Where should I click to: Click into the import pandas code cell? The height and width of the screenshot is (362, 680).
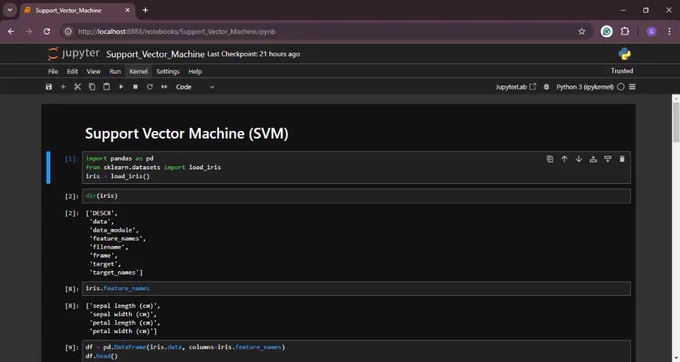(356, 167)
